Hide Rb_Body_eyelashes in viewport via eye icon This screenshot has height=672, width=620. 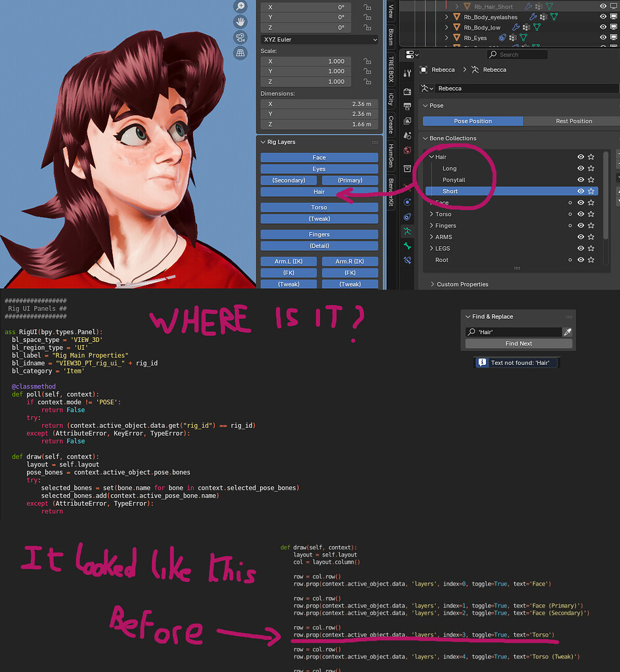click(x=603, y=16)
